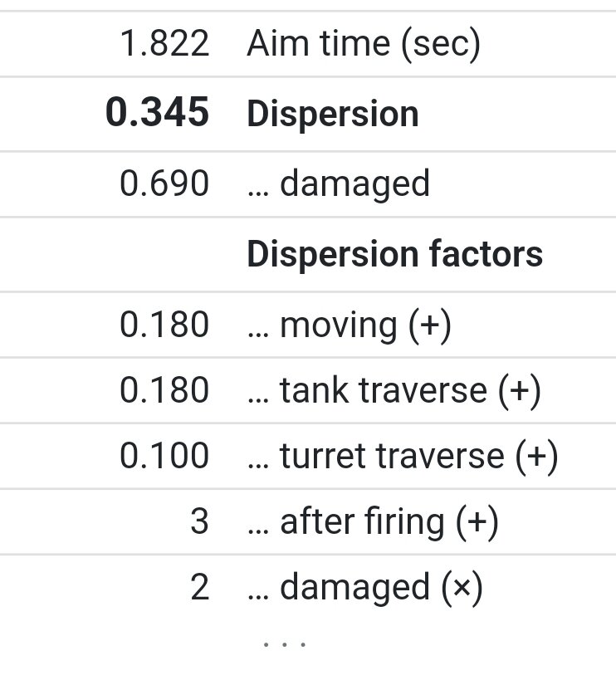Select the after firing (+) label

point(373,522)
